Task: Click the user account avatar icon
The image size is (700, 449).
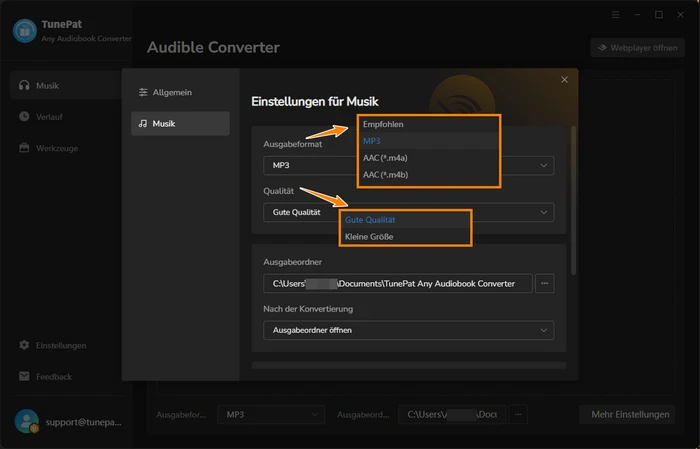Action: tap(26, 421)
